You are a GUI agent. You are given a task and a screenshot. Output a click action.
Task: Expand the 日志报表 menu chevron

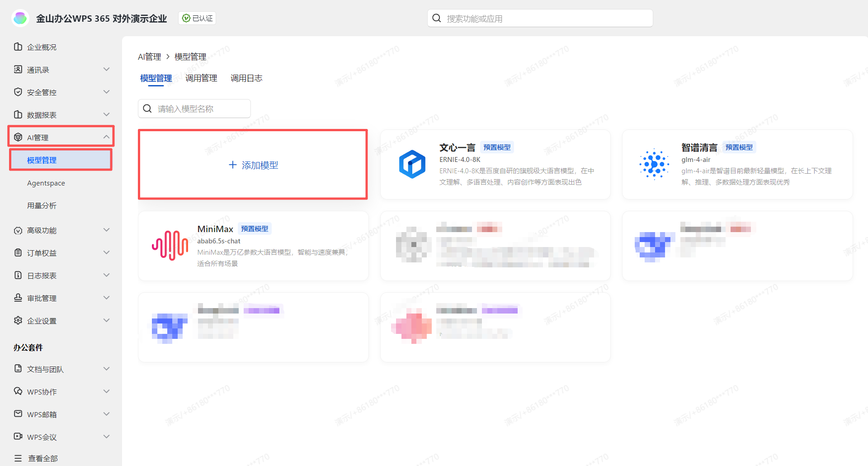[x=107, y=275]
